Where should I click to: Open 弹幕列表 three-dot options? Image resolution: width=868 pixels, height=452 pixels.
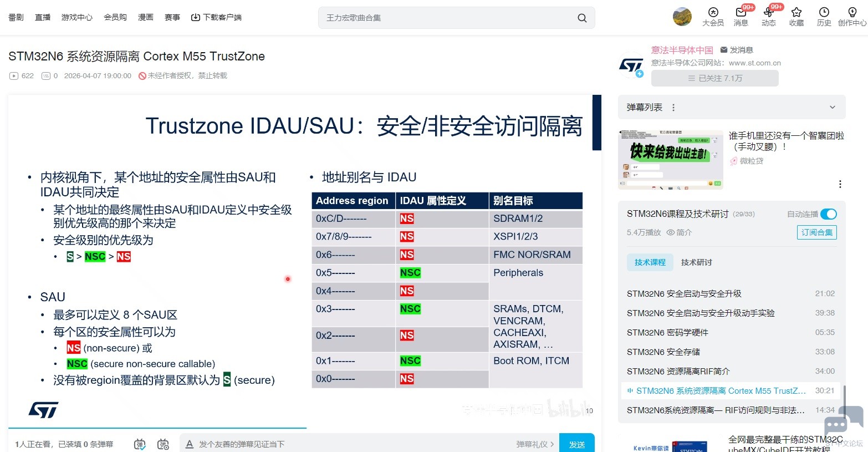(673, 108)
